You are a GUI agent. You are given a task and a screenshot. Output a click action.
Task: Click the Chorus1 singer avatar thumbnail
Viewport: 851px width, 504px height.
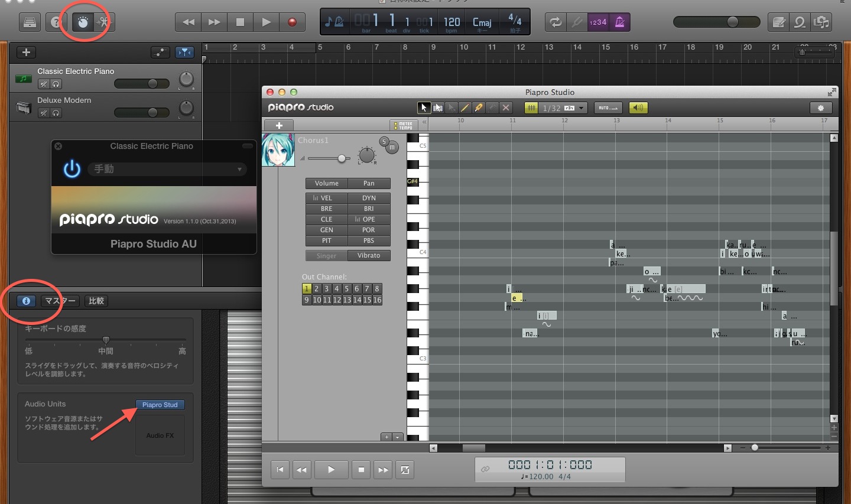click(x=278, y=150)
